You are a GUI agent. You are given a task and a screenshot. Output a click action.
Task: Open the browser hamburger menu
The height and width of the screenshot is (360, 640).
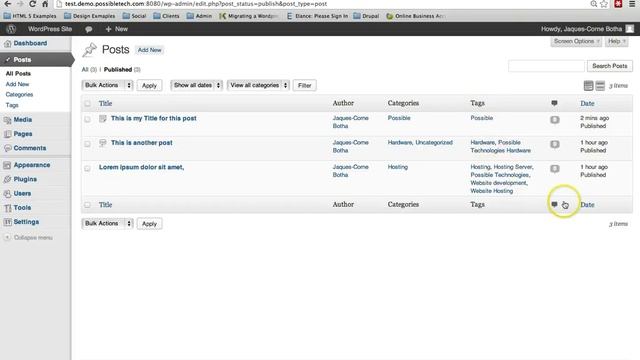tap(632, 4)
